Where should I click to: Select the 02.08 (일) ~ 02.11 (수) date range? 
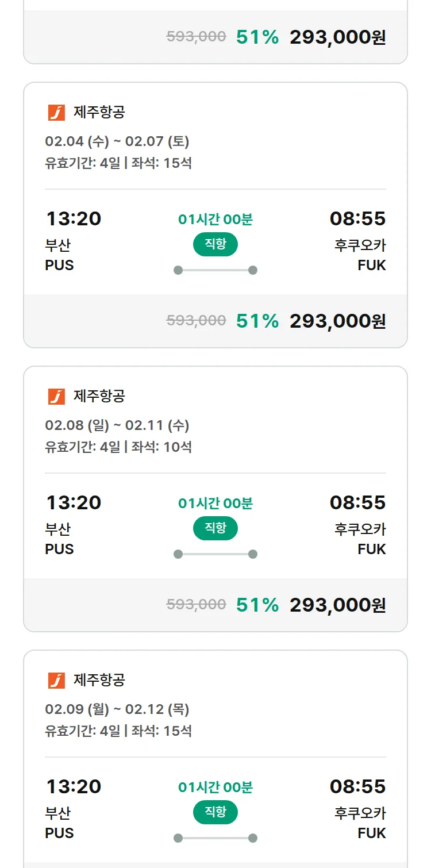[x=117, y=425]
